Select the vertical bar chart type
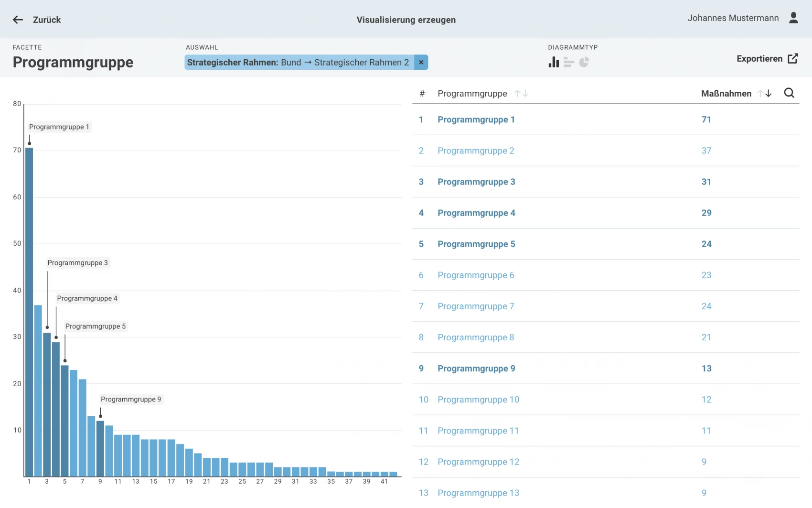Screen dimensions: 812x508 pos(554,62)
